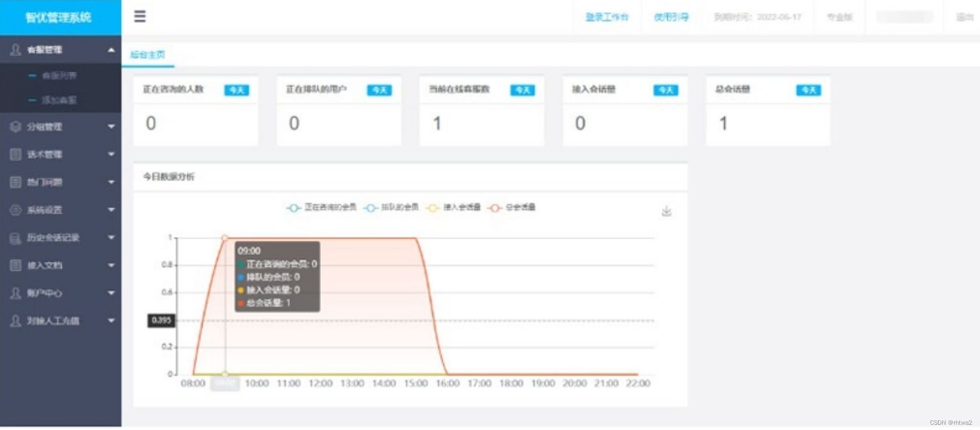Toggle the 接入会话量 legend series
980x430 pixels.
[453, 207]
